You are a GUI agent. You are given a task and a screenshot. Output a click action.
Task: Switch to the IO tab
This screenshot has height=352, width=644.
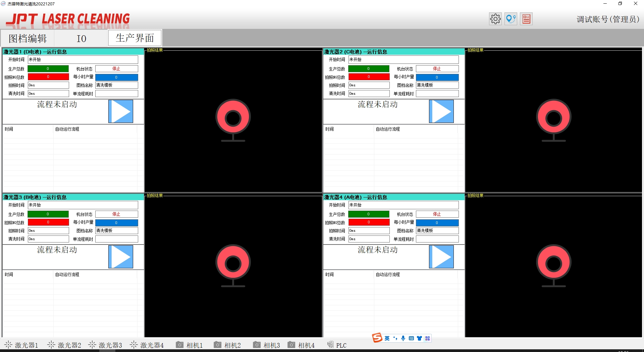(x=81, y=38)
